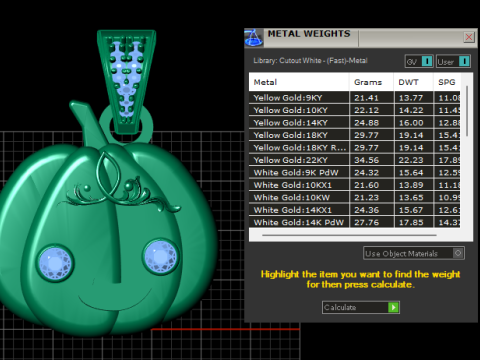The image size is (480, 360).
Task: Click the pumpkin's left eye gemstone
Action: pos(55,263)
